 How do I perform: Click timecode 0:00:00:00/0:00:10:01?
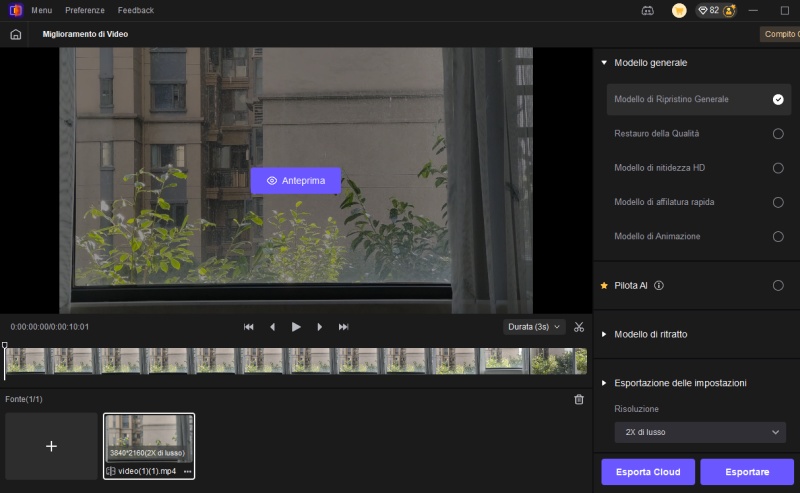[x=49, y=327]
